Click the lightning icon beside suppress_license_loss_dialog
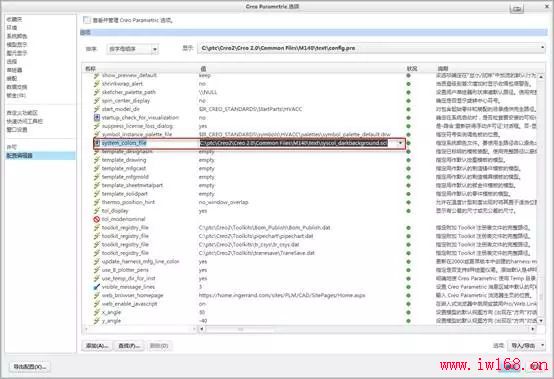 pyautogui.click(x=96, y=126)
